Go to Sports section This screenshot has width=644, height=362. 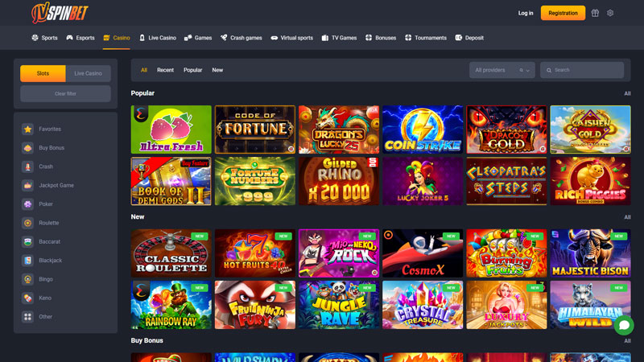pos(45,38)
